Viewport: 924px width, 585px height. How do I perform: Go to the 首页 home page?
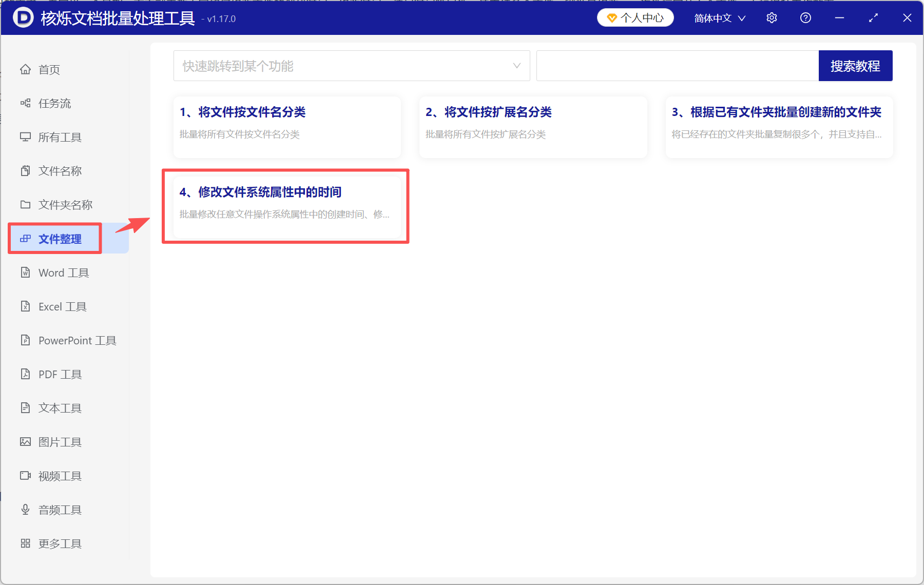(x=49, y=69)
